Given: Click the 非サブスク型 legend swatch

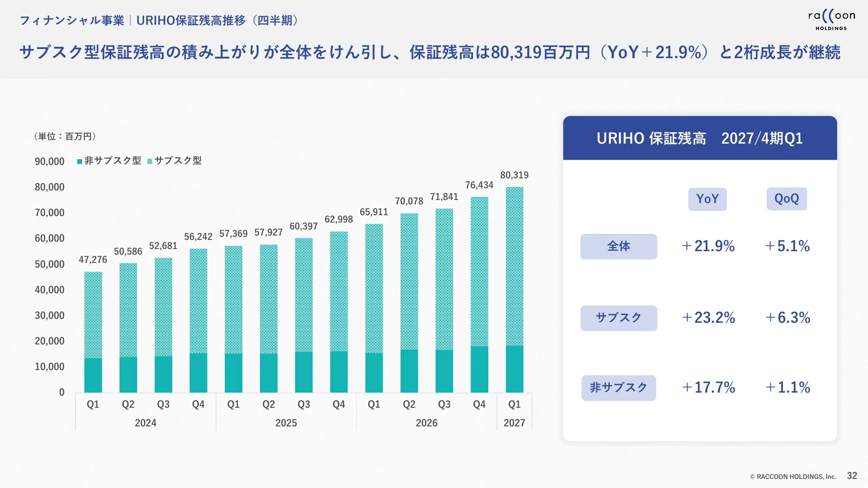Looking at the screenshot, I should pos(79,161).
